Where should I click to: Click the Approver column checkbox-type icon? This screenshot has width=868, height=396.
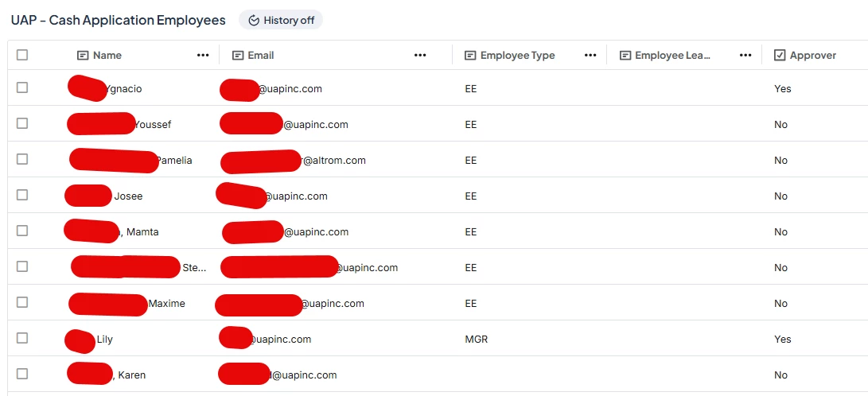point(780,56)
